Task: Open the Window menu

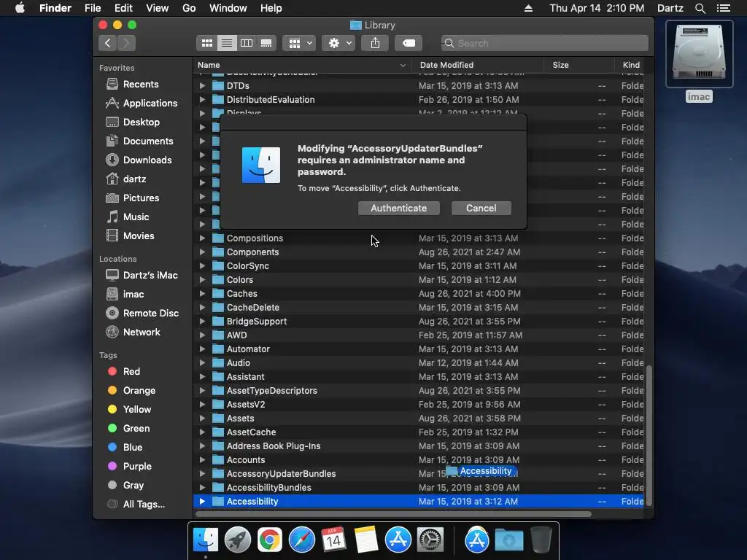Action: tap(228, 8)
